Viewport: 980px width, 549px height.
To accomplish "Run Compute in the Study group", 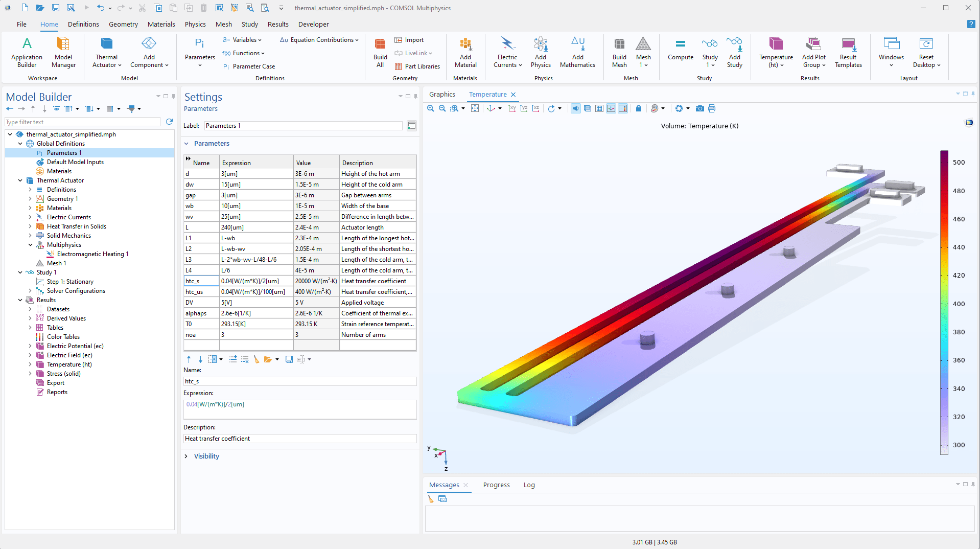I will [681, 50].
